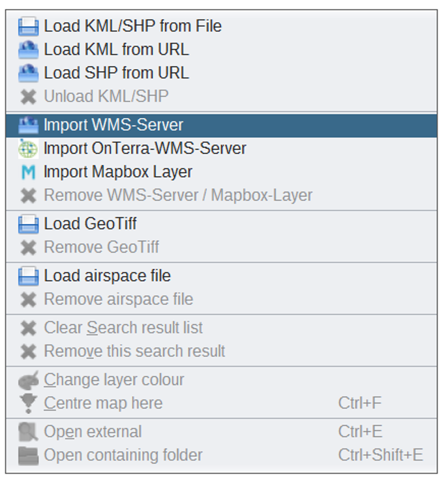Click the OnTerra globe icon
Image resolution: width=448 pixels, height=481 pixels.
coord(28,149)
